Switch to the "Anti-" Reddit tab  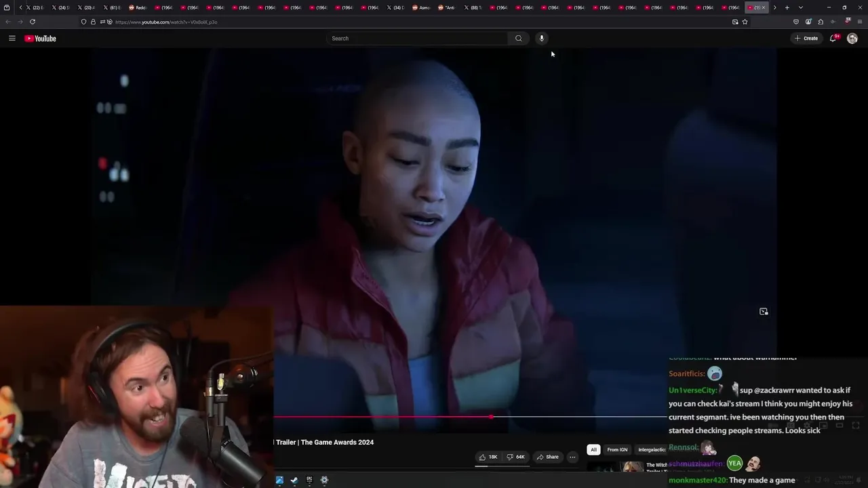click(448, 7)
